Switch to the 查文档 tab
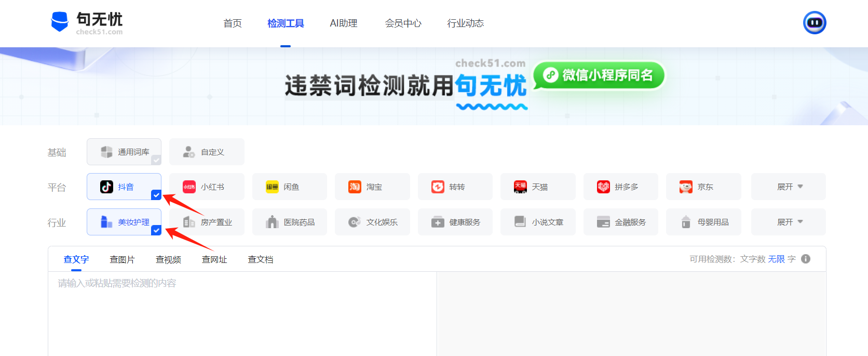This screenshot has height=356, width=868. pos(261,259)
